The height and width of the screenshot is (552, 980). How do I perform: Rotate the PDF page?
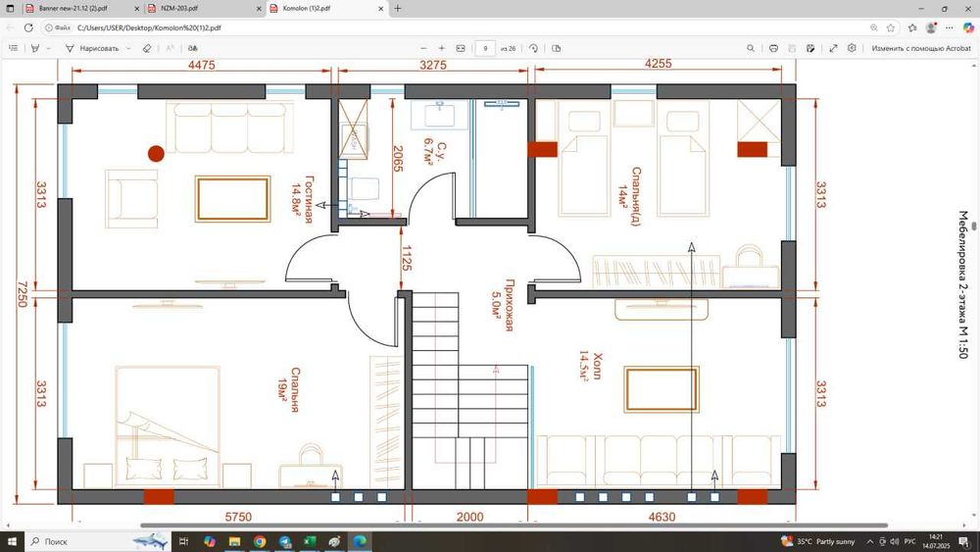(x=533, y=48)
